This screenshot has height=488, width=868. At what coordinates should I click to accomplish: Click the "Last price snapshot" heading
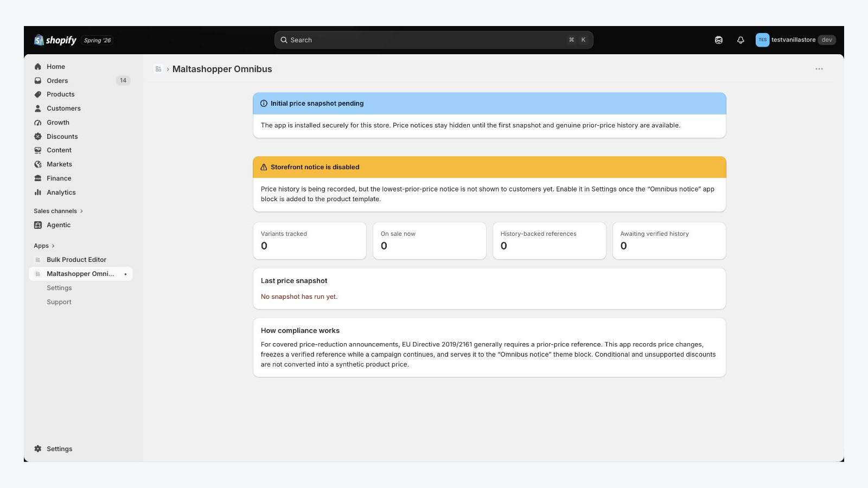tap(294, 281)
